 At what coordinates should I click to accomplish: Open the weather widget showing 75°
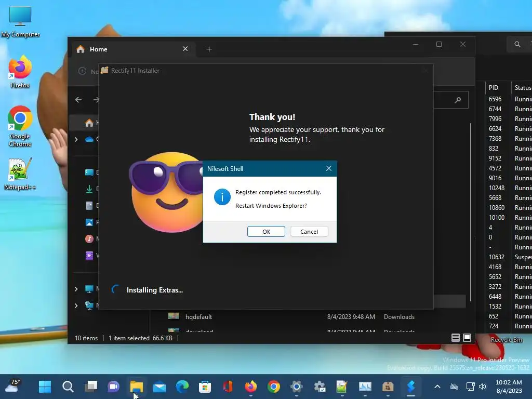(13, 386)
